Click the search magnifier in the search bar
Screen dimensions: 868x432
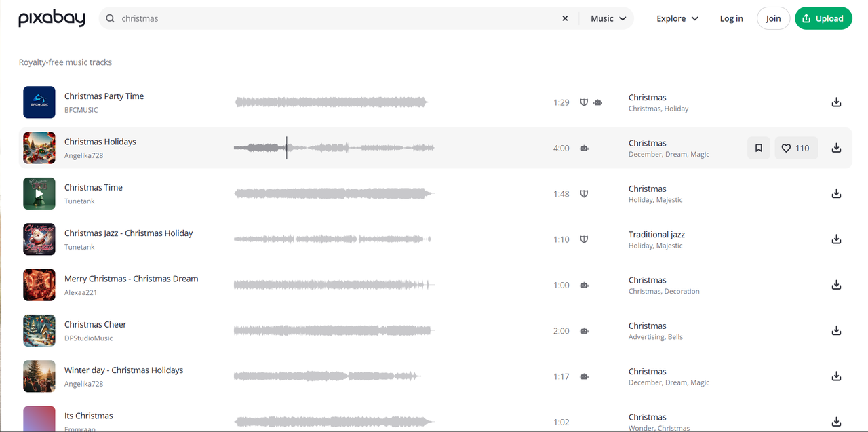click(x=110, y=18)
